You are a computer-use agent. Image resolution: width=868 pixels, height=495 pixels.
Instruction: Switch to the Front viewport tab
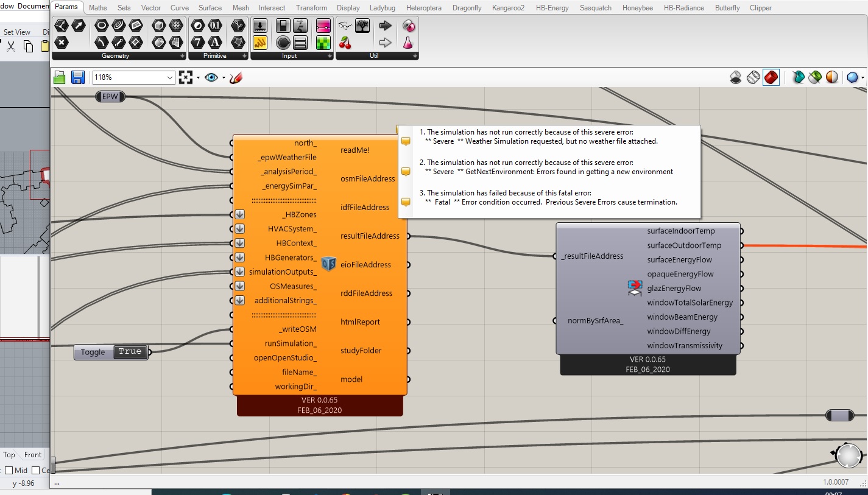coord(33,455)
